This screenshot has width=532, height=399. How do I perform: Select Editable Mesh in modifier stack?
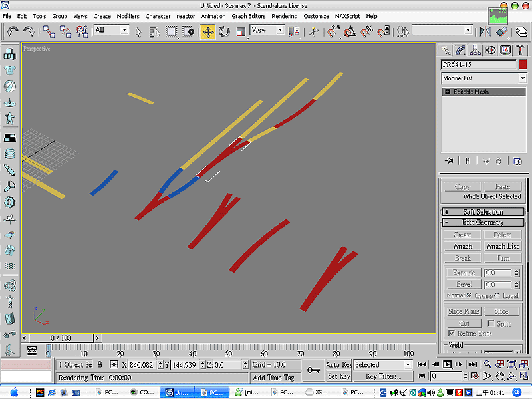(484, 92)
